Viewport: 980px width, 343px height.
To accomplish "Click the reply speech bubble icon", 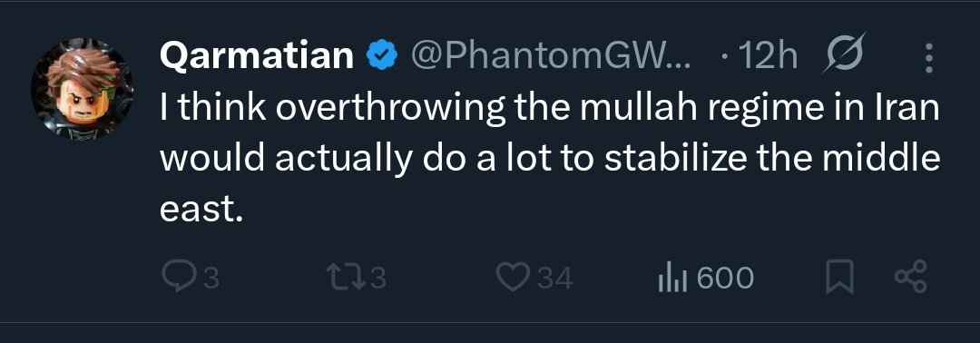I will [x=178, y=277].
